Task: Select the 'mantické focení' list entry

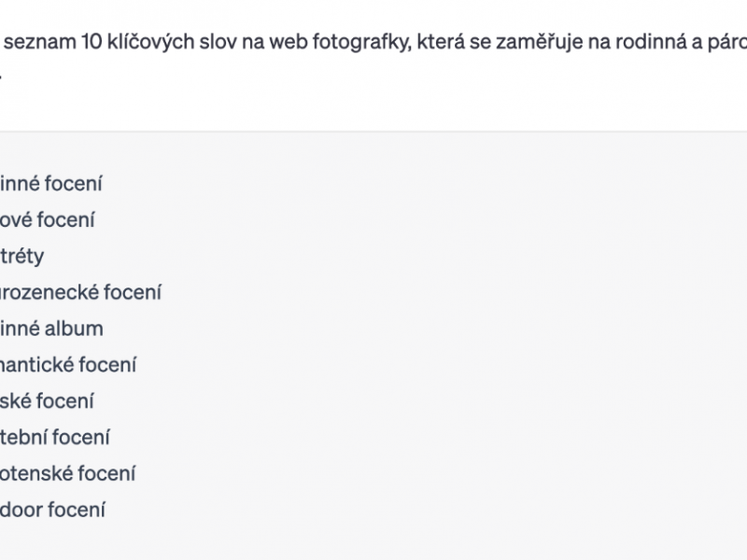Action: click(68, 365)
